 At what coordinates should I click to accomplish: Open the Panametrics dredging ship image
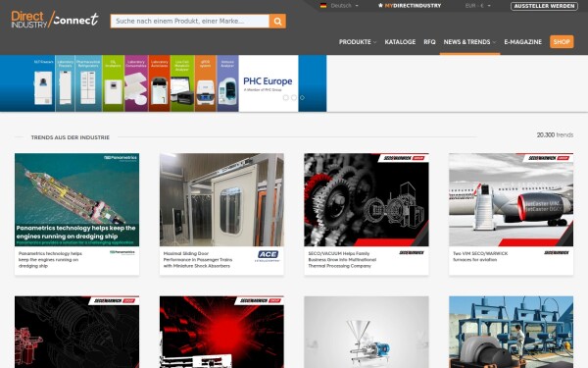(x=76, y=199)
